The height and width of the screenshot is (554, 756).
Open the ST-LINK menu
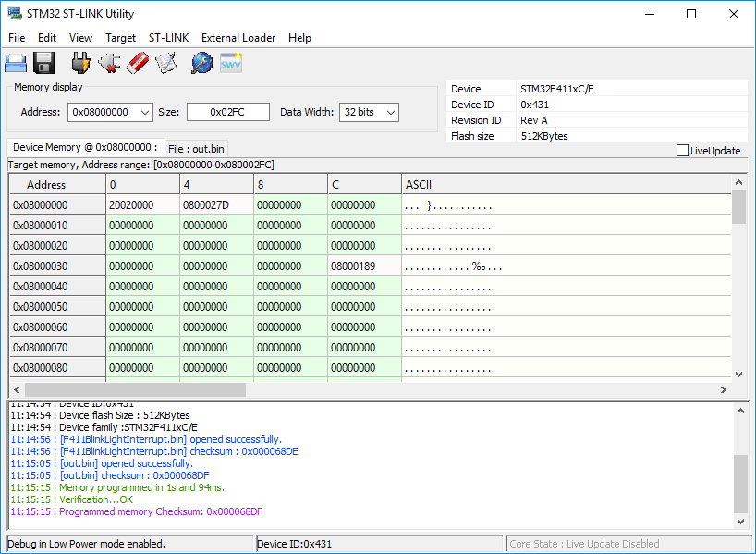tap(168, 38)
